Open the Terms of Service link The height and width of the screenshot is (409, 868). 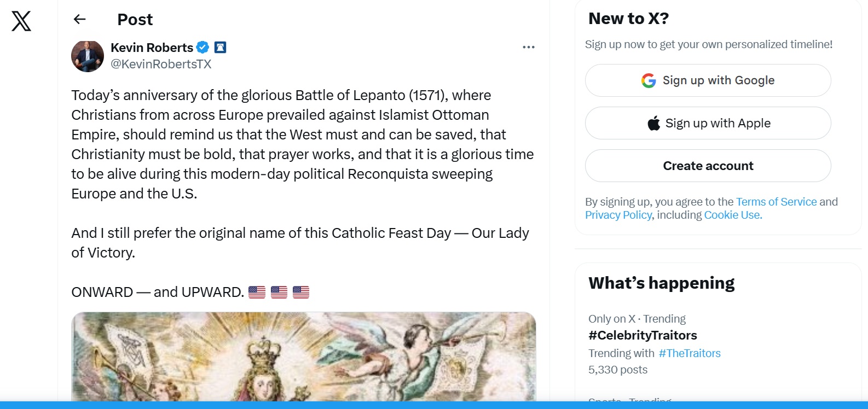coord(776,202)
